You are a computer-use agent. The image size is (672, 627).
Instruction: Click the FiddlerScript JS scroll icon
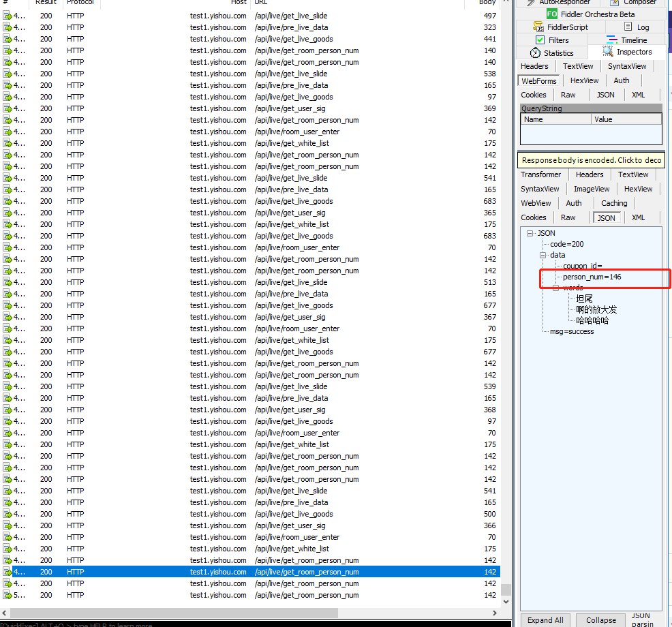(x=538, y=27)
